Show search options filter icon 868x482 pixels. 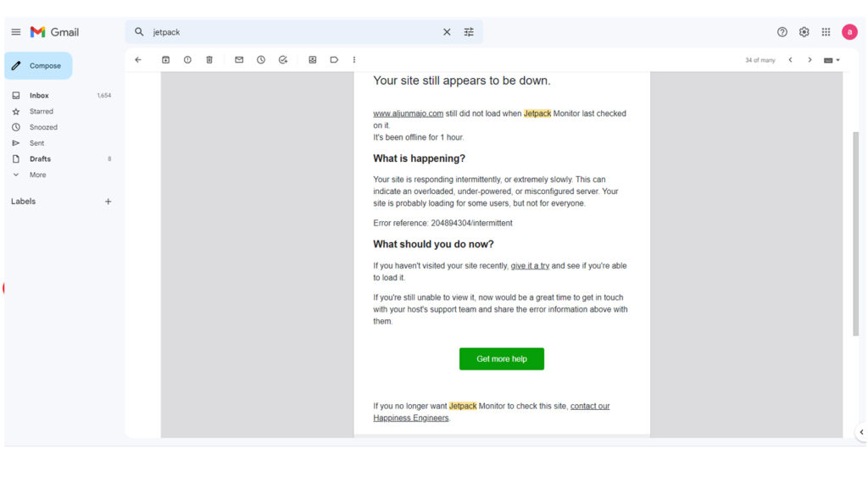click(469, 32)
